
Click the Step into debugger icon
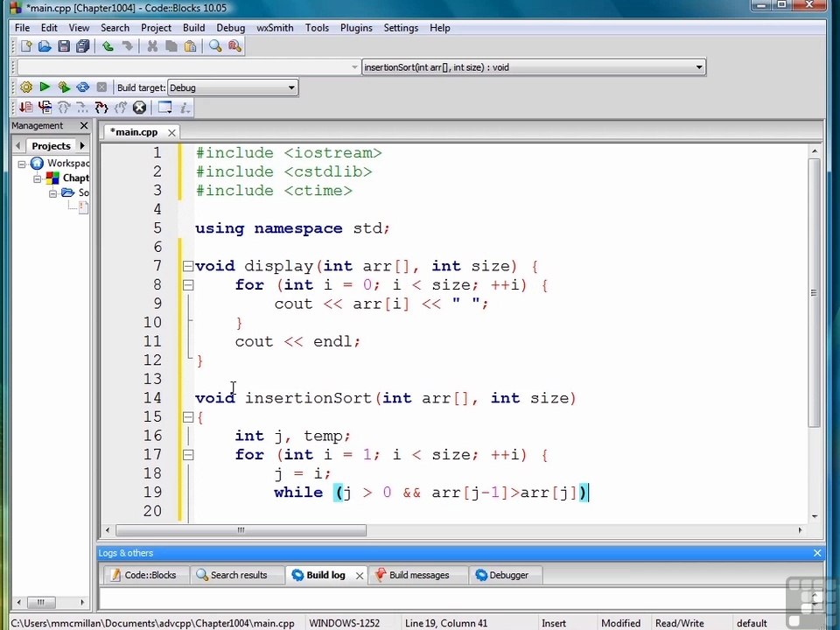coord(101,108)
